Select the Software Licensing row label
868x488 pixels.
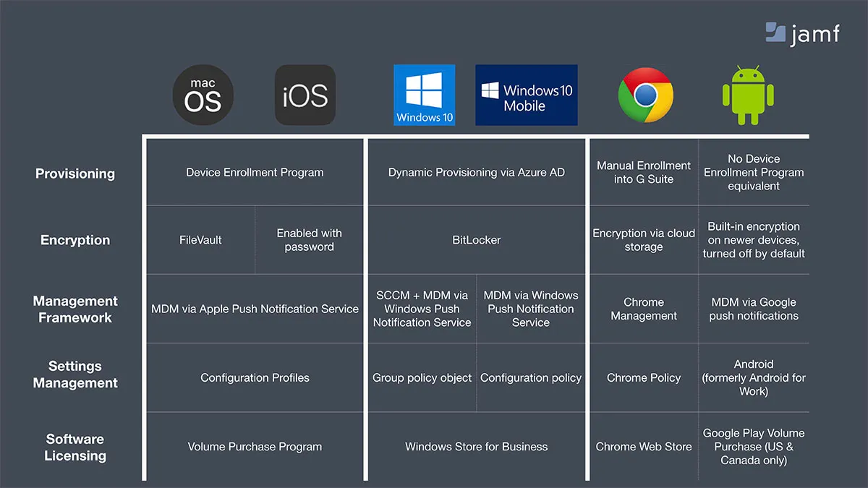(x=75, y=447)
